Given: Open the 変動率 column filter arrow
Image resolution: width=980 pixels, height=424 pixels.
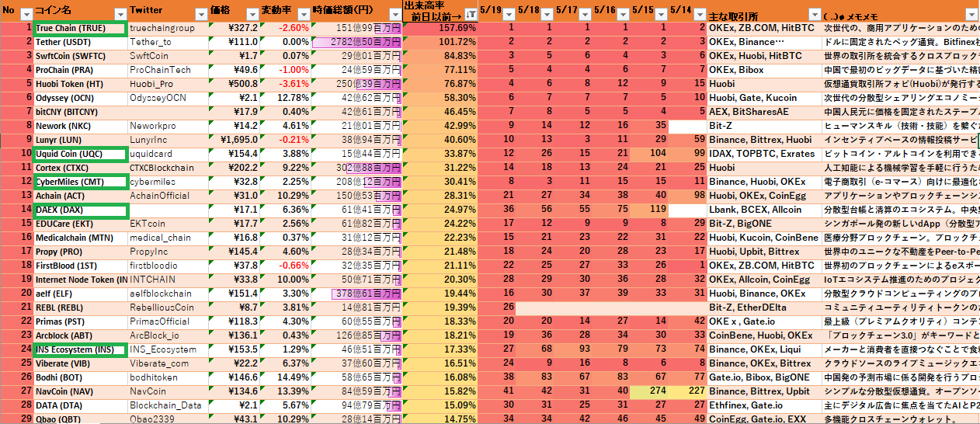Looking at the screenshot, I should pyautogui.click(x=303, y=15).
